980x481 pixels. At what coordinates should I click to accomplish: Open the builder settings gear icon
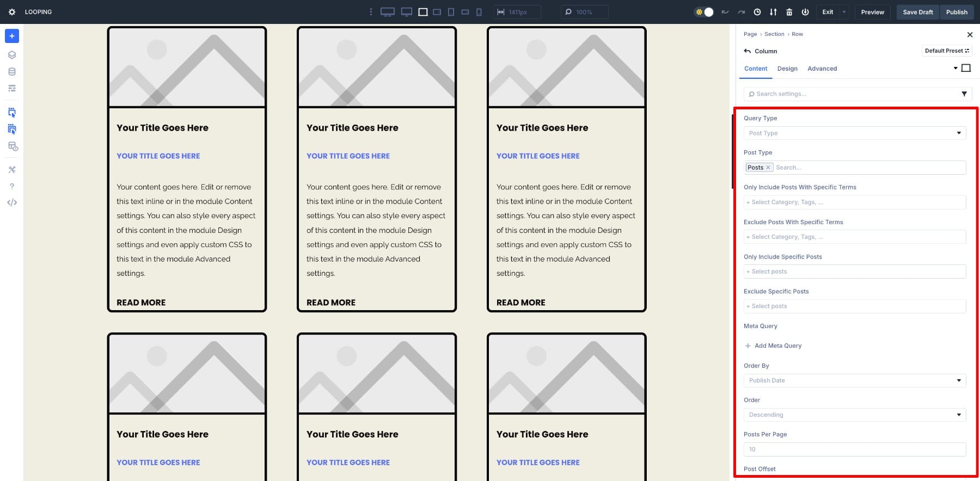pos(12,12)
